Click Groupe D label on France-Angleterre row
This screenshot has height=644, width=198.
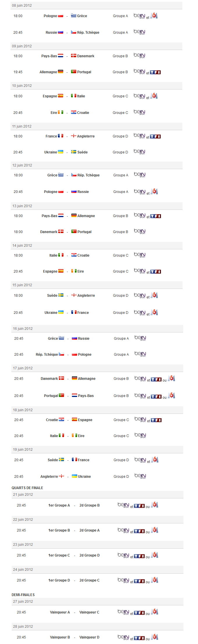tap(120, 136)
